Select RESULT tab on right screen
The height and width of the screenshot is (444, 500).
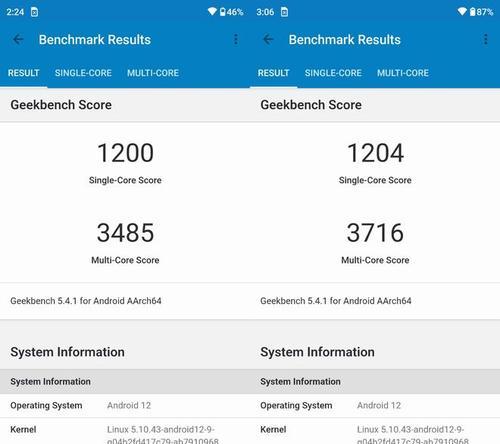273,73
